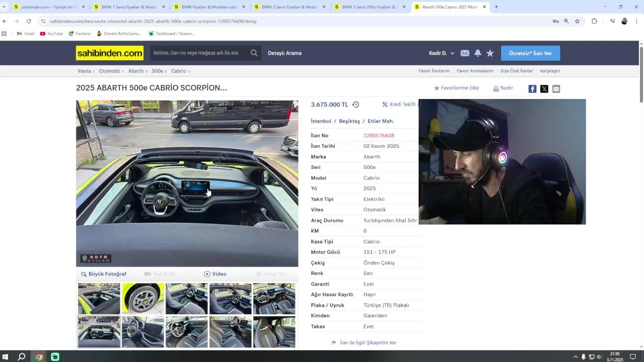This screenshot has height=362, width=644.
Task: Open browser extensions puzzle icon
Action: coord(594,21)
